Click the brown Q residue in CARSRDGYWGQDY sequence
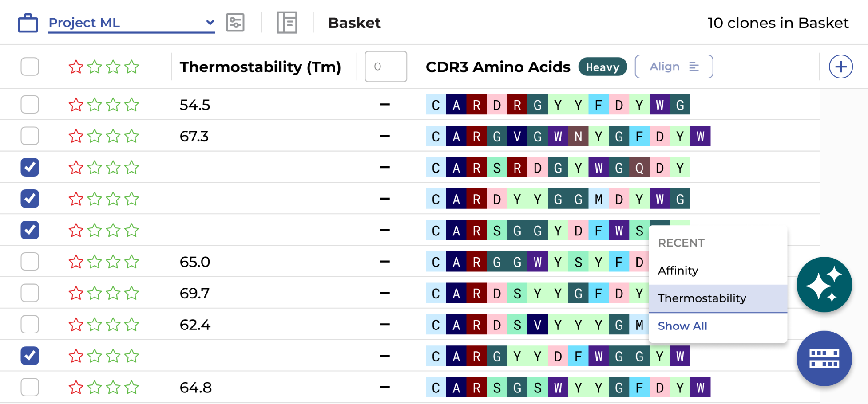Viewport: 868px width, 404px height. click(x=639, y=168)
